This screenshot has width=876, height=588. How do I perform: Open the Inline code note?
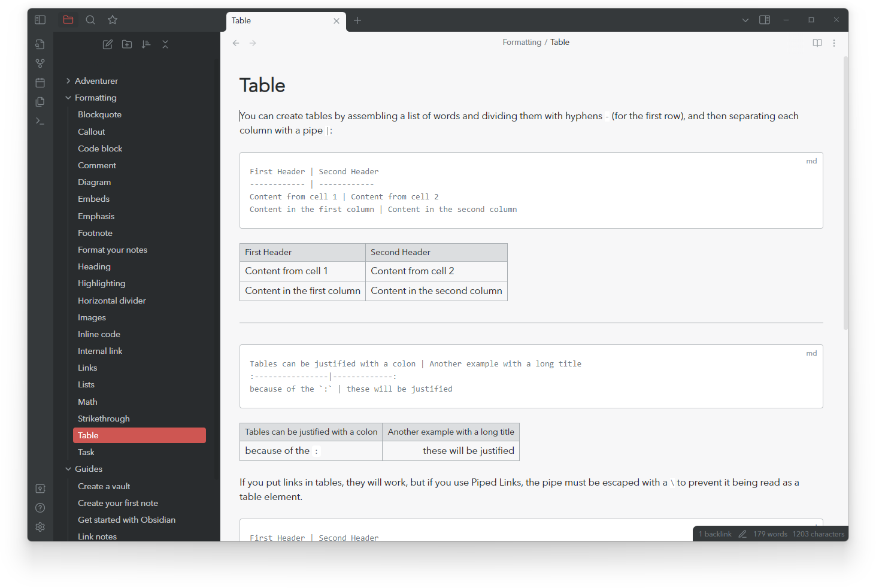pyautogui.click(x=99, y=334)
